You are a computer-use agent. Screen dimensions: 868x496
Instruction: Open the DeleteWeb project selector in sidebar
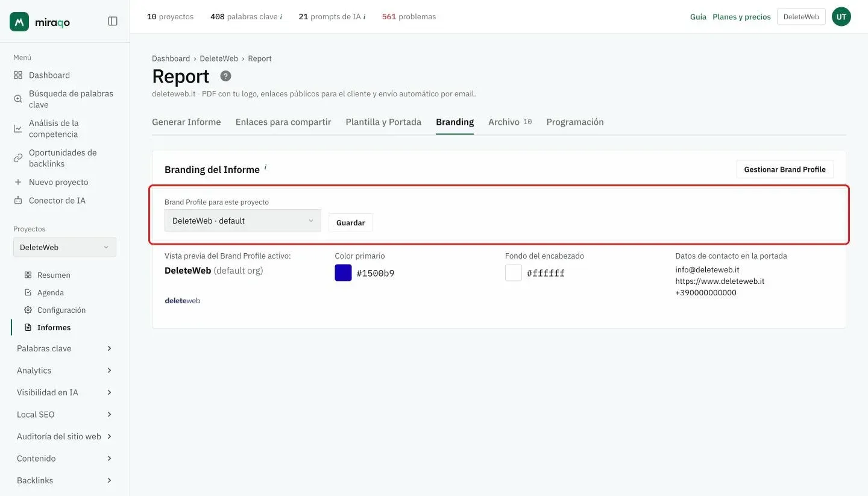point(64,247)
